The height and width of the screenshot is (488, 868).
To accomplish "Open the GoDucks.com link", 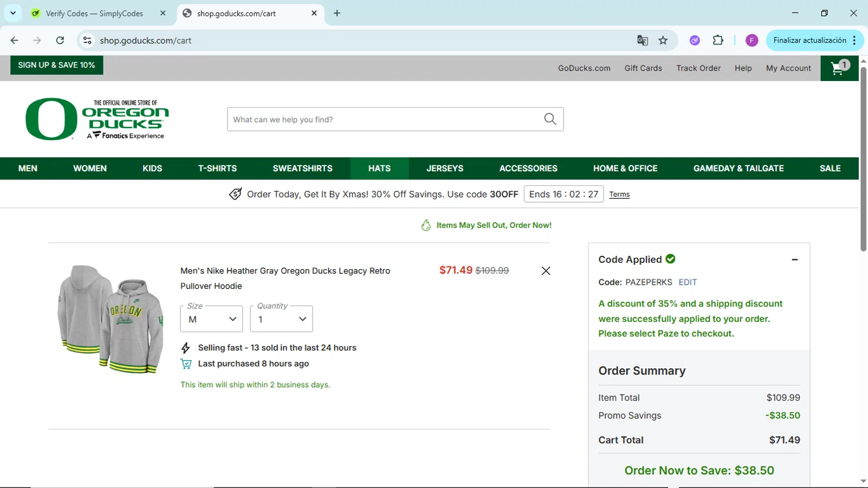I will 584,68.
